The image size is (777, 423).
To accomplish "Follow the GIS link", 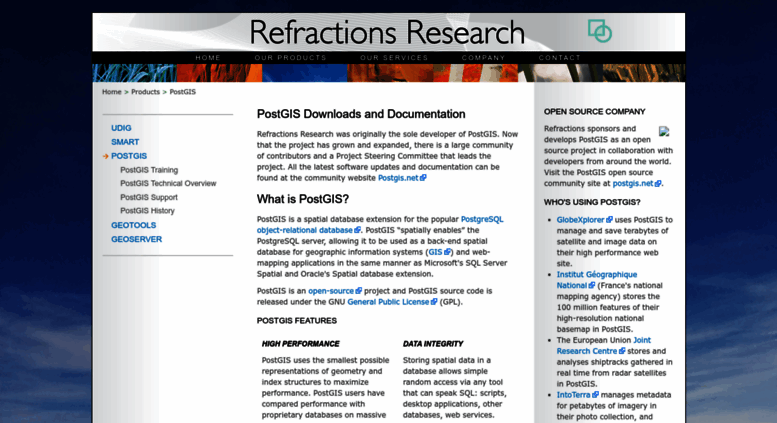I will coord(435,252).
